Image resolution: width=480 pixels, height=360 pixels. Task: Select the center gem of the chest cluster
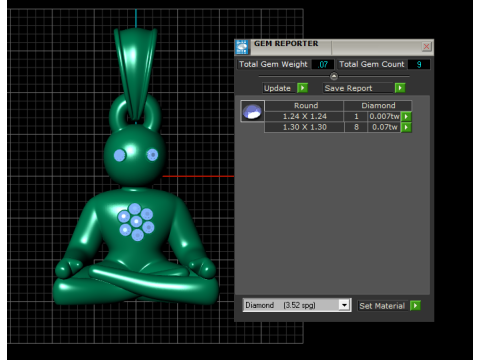(136, 221)
